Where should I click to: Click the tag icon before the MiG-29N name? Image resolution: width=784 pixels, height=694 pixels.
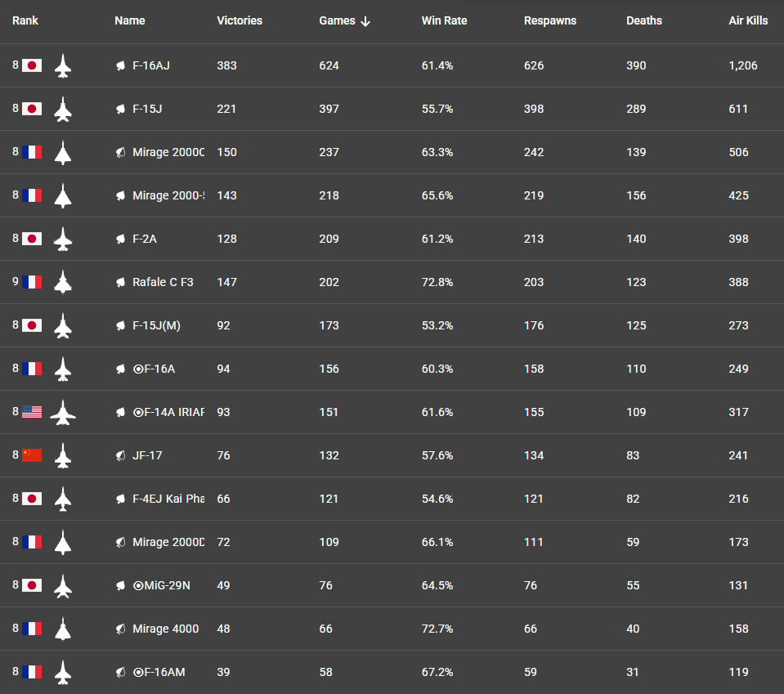click(x=120, y=585)
